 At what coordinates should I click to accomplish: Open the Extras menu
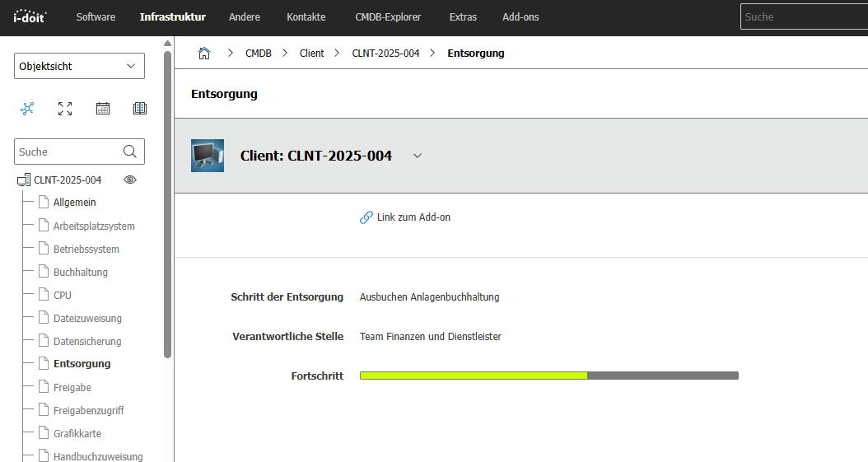(x=463, y=17)
